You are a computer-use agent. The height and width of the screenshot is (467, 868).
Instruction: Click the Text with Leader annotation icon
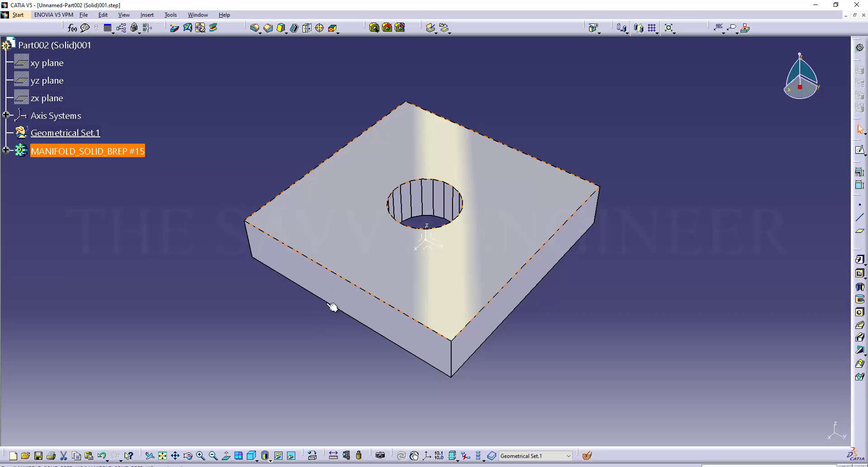[x=718, y=28]
